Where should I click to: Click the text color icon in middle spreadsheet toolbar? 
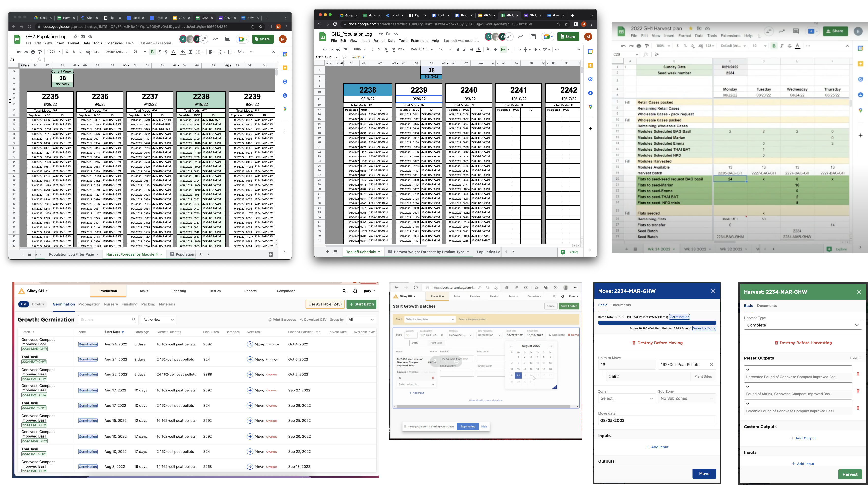click(479, 49)
